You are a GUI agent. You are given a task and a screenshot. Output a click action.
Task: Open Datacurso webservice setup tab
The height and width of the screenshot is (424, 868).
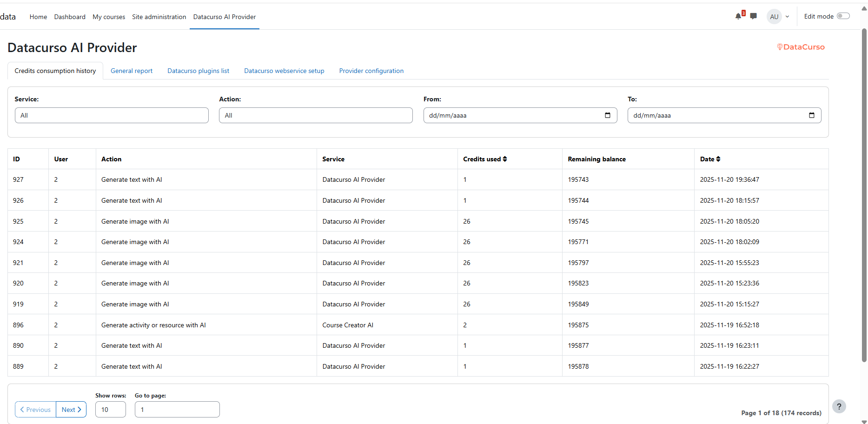click(284, 71)
